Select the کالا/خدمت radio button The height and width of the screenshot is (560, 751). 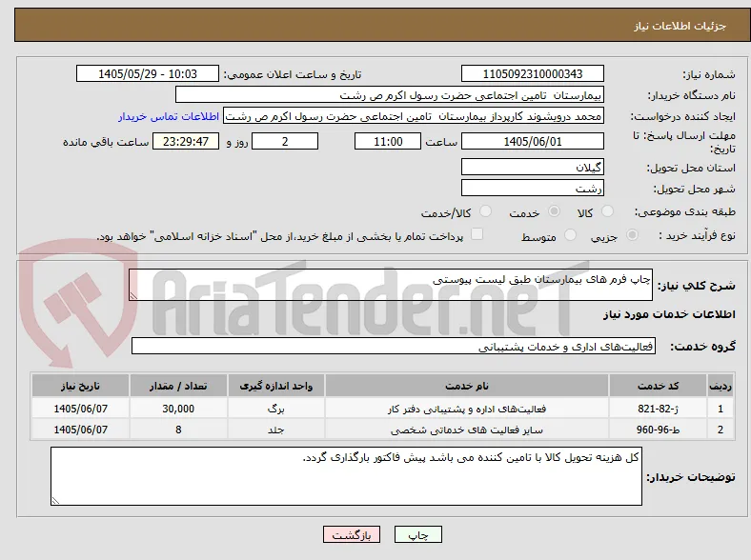(x=486, y=211)
